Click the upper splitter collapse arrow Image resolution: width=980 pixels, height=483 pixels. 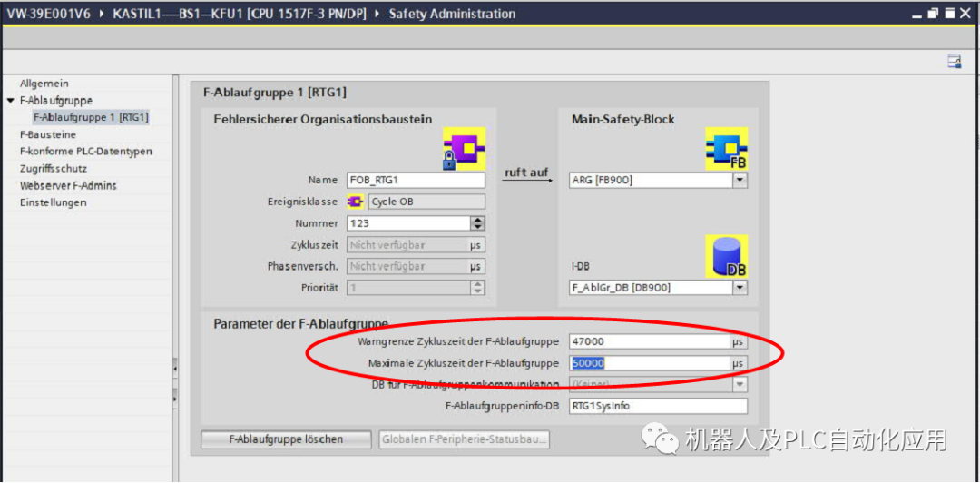tap(175, 369)
